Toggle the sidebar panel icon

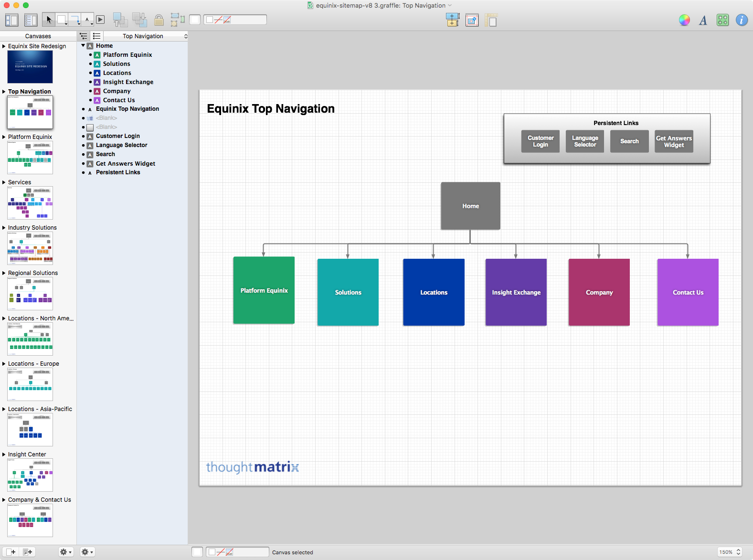[11, 20]
